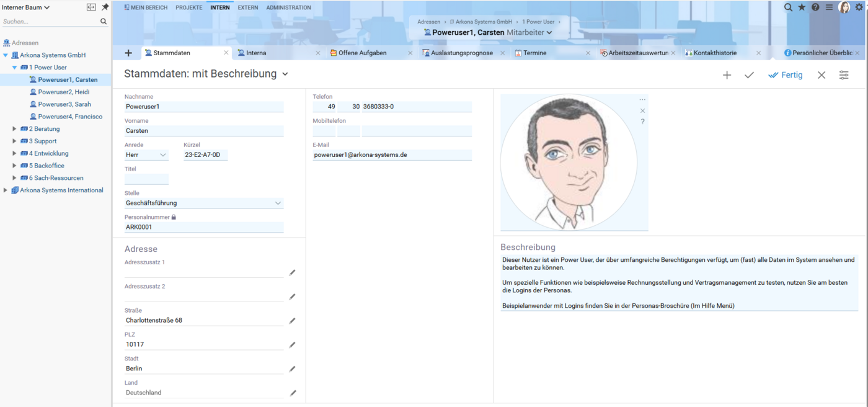Click the Fertig button

(786, 75)
